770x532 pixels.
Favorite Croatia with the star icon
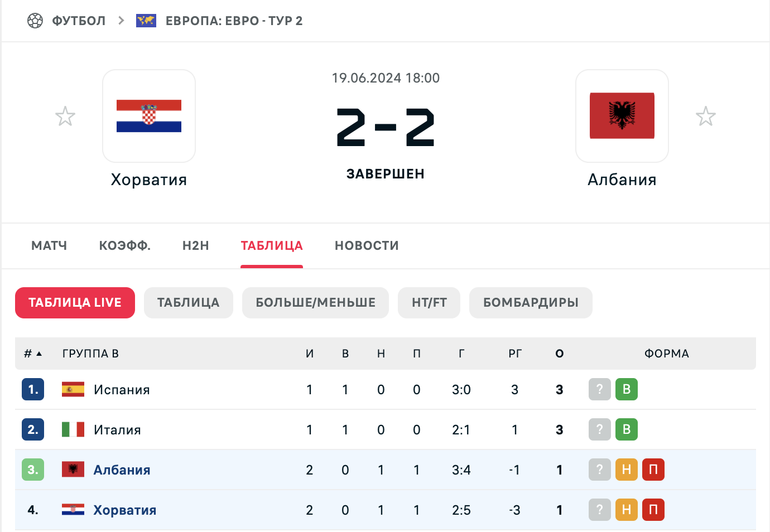point(65,116)
